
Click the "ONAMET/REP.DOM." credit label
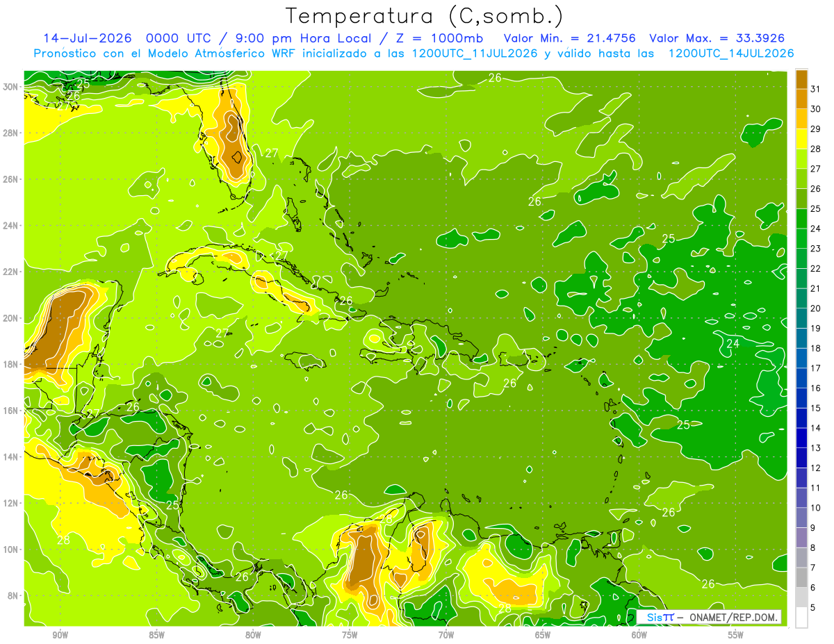(x=734, y=617)
